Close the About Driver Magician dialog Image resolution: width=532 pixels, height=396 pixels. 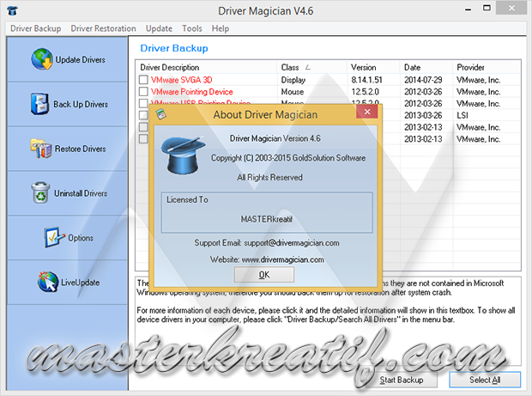click(366, 112)
